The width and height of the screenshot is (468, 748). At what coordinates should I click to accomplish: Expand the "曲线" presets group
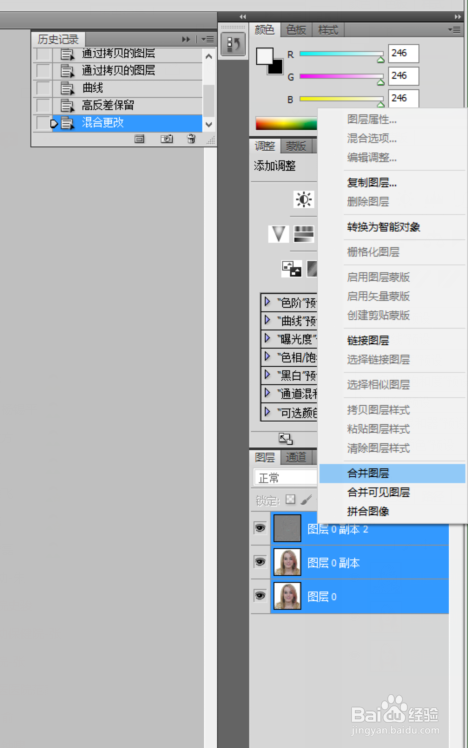click(267, 320)
